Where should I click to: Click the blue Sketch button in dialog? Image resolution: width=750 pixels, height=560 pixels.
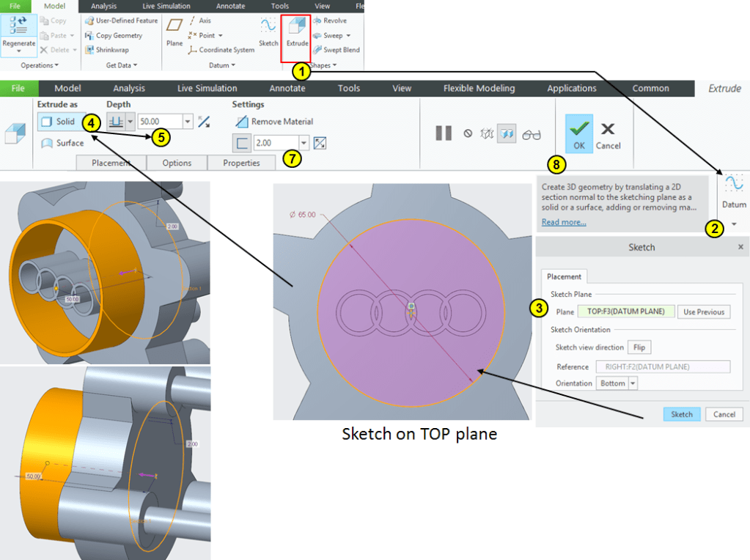pyautogui.click(x=681, y=414)
